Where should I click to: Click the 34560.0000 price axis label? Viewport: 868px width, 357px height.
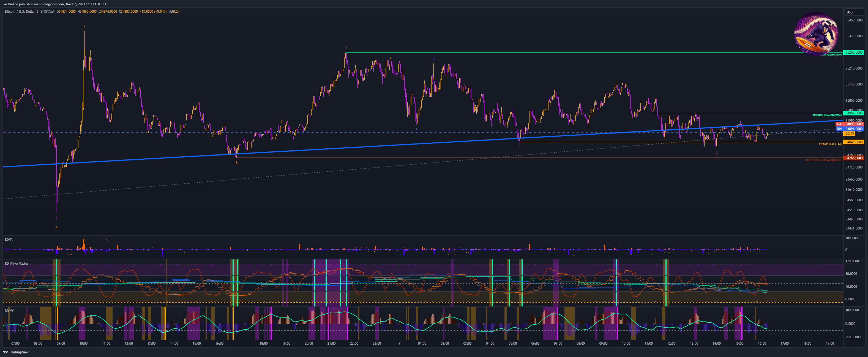click(x=854, y=200)
